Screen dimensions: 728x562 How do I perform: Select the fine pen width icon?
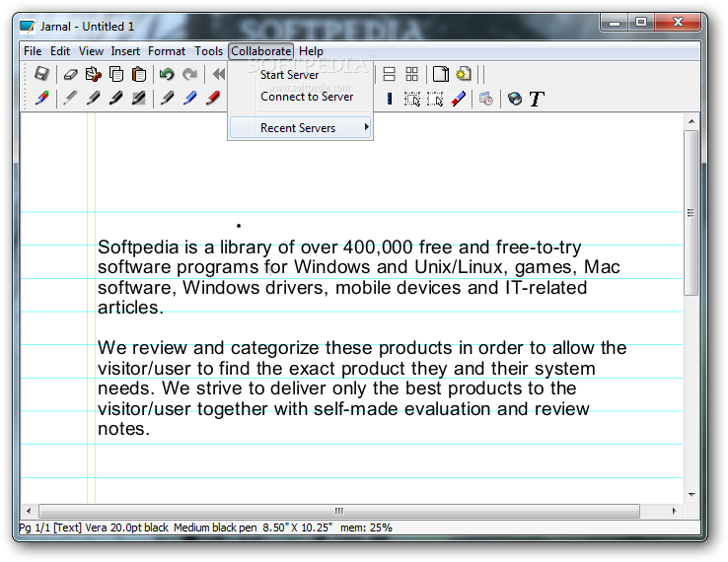(70, 98)
